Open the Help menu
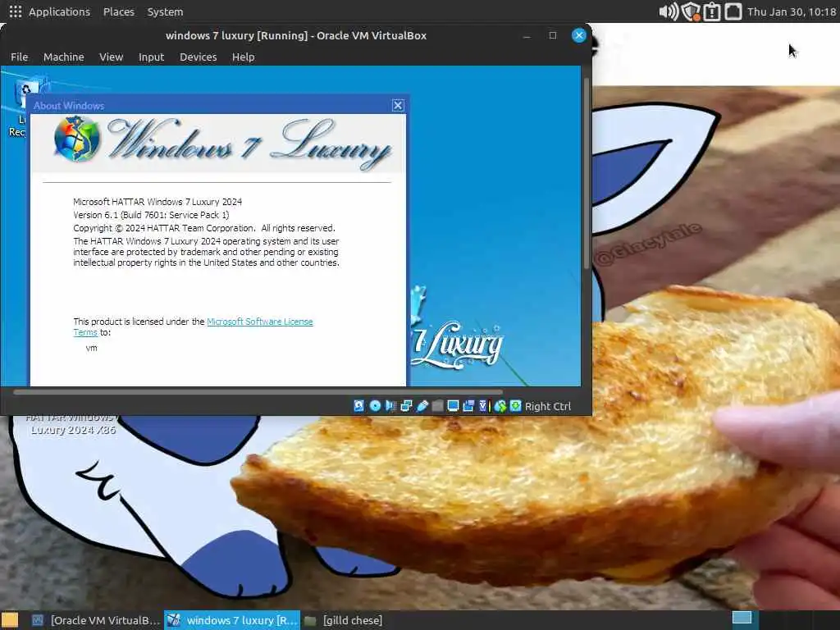This screenshot has width=840, height=630. (243, 57)
